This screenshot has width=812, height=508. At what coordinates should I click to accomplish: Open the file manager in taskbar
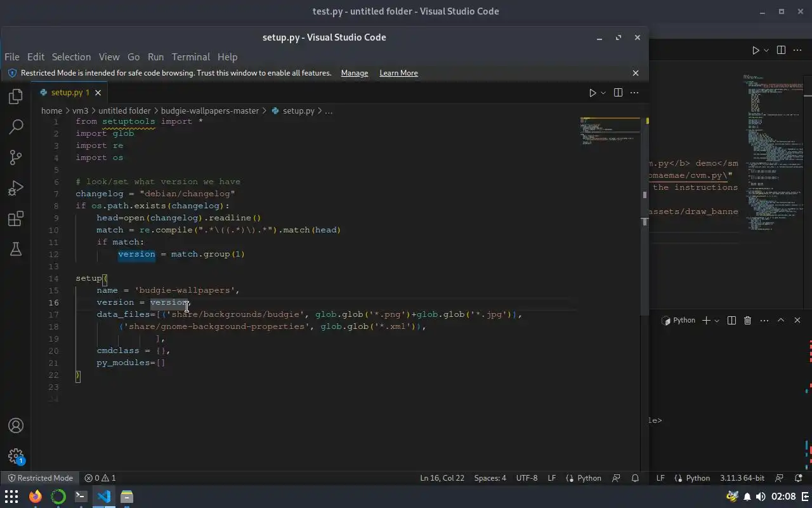(127, 497)
